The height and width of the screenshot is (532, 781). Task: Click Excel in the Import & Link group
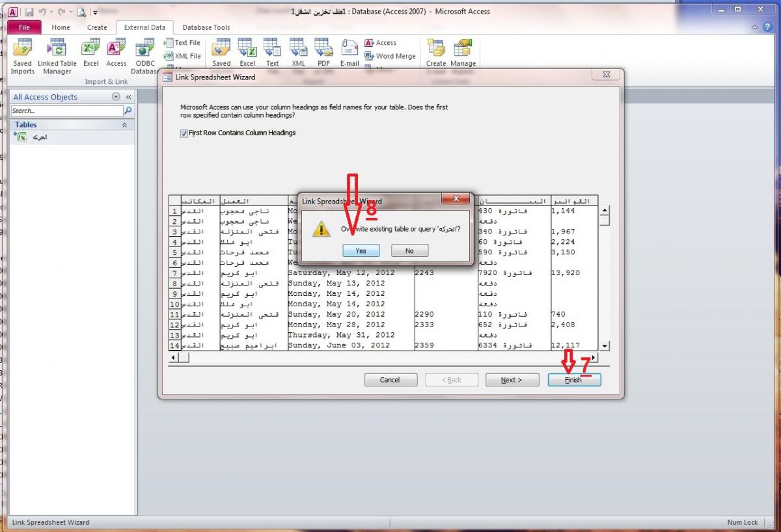click(90, 53)
